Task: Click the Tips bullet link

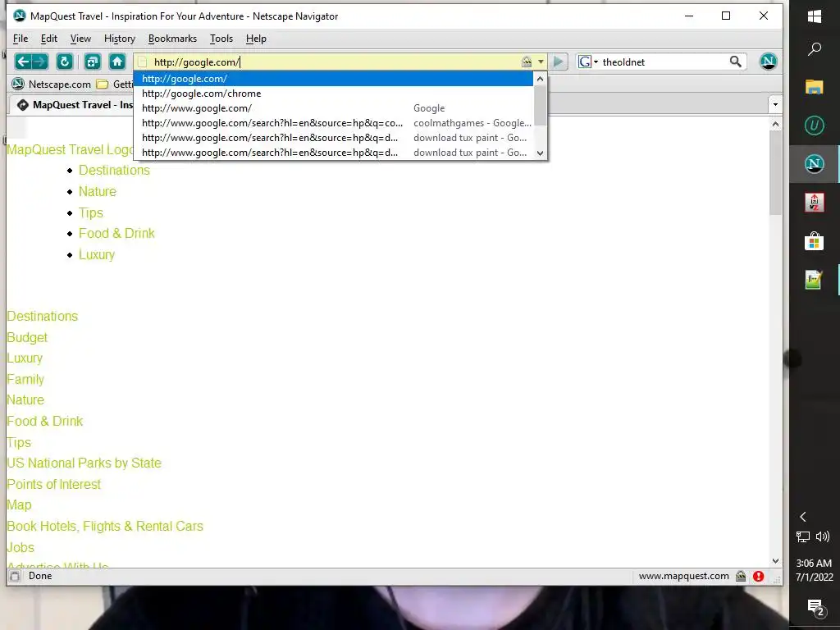Action: [x=91, y=213]
